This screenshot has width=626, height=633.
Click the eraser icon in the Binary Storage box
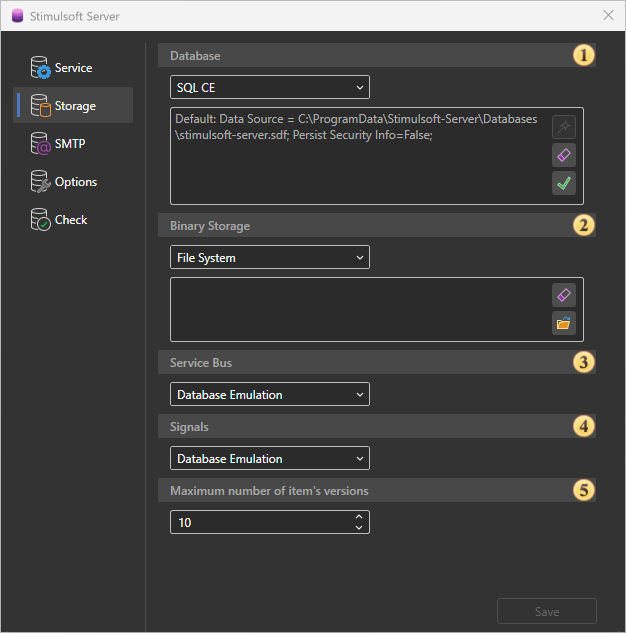pyautogui.click(x=564, y=295)
